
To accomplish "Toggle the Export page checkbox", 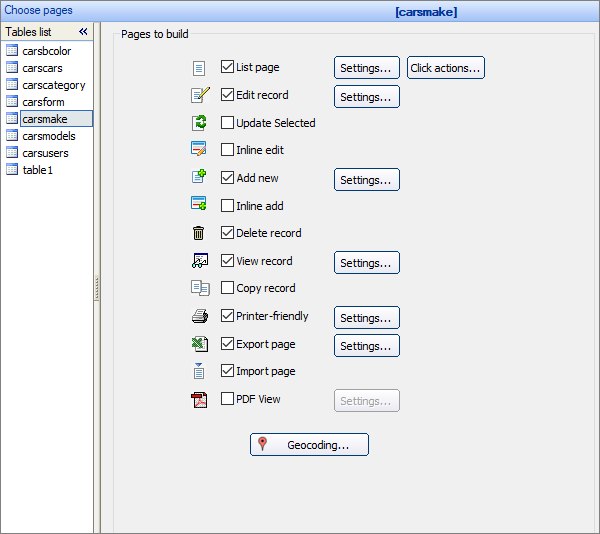I will pos(227,344).
